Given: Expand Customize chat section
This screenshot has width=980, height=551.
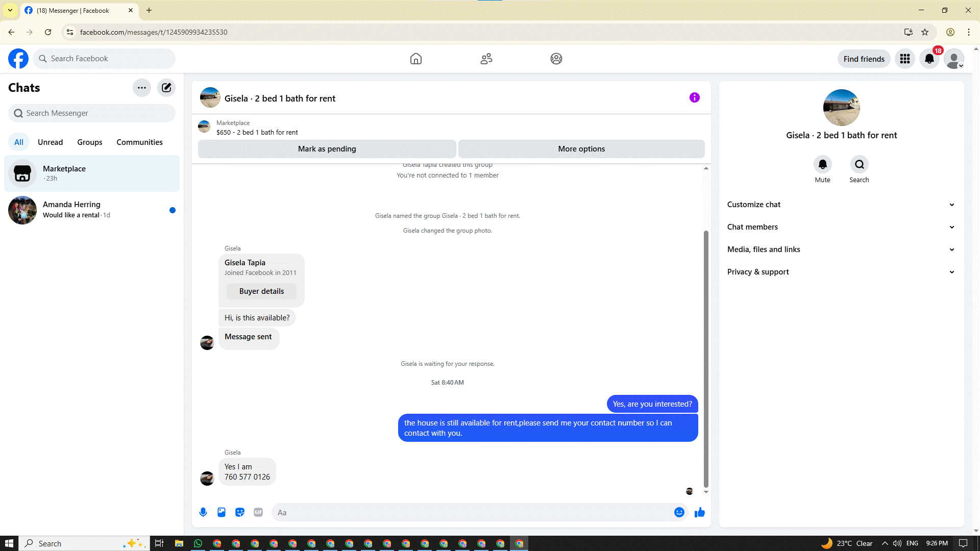Looking at the screenshot, I should tap(841, 205).
